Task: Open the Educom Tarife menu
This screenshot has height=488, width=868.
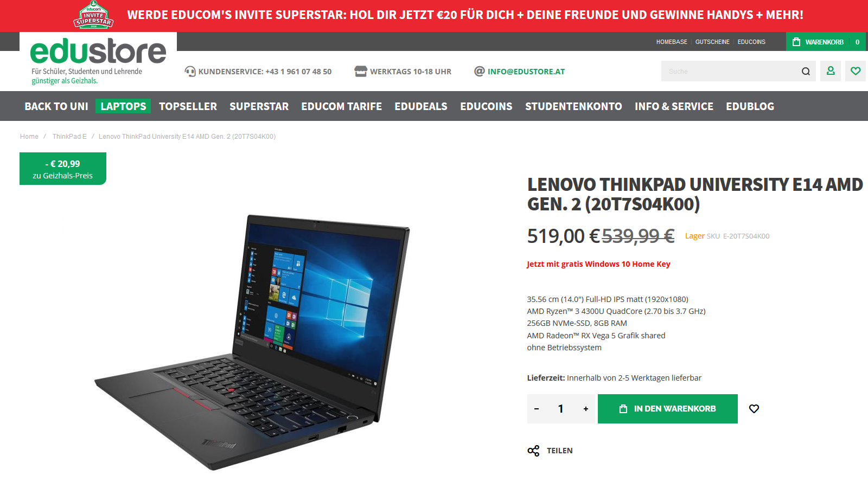Action: [x=342, y=106]
